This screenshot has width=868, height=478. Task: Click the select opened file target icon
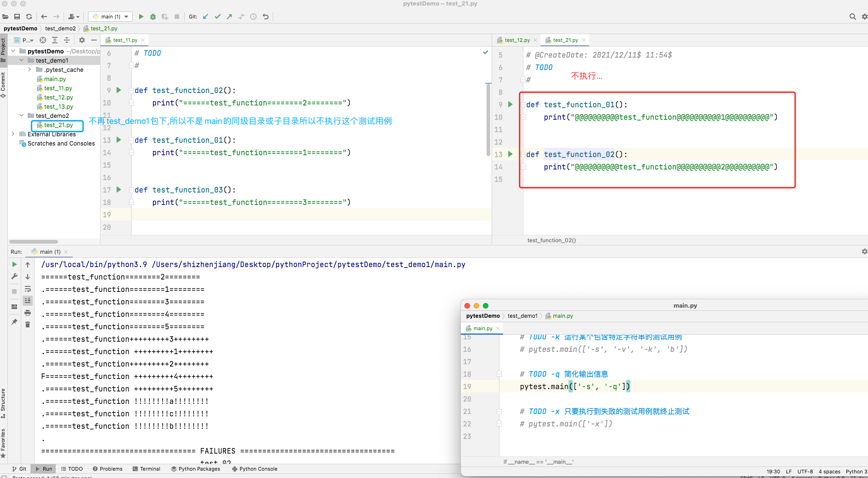[43, 40]
